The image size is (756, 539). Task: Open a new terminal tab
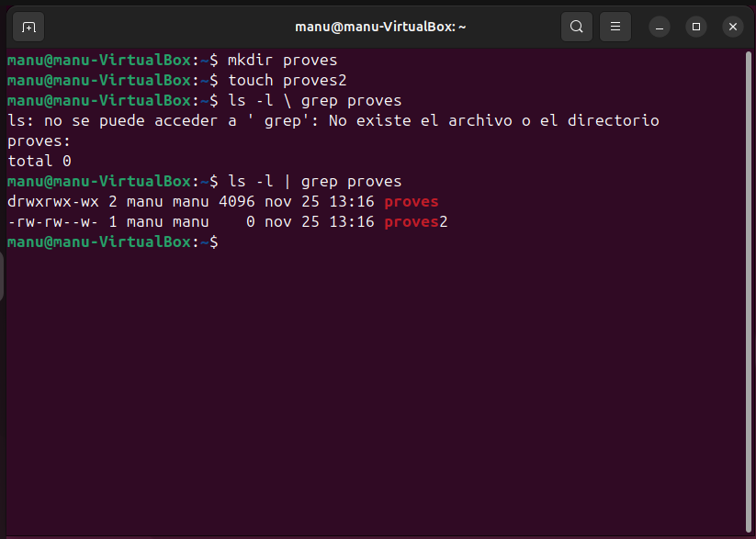point(29,27)
